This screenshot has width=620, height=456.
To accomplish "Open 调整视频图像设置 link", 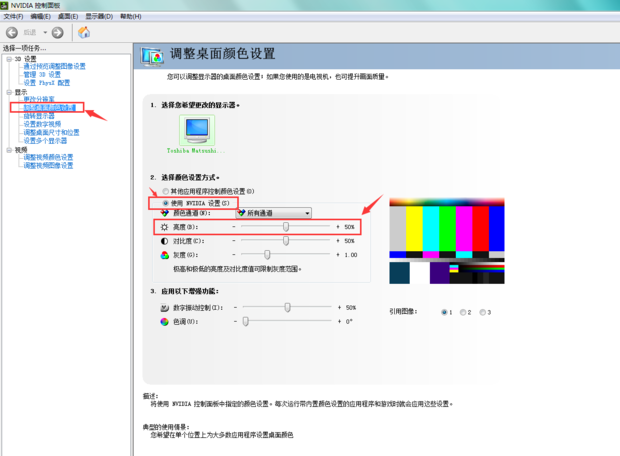I will 48,165.
